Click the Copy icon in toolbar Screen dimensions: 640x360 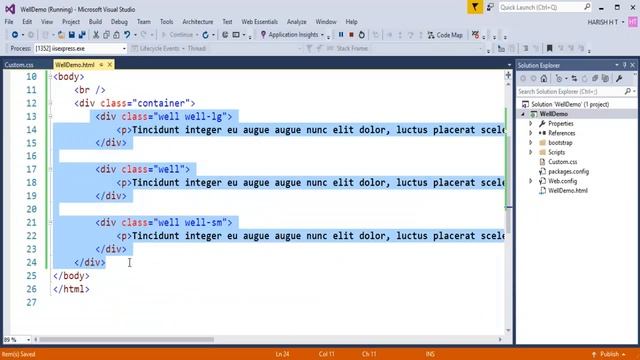click(106, 35)
